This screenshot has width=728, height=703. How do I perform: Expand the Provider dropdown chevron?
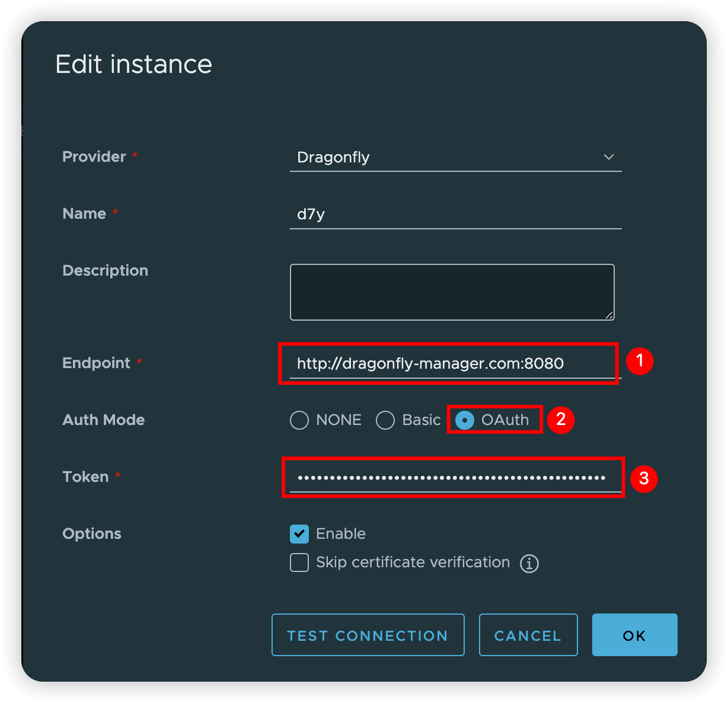[x=608, y=157]
